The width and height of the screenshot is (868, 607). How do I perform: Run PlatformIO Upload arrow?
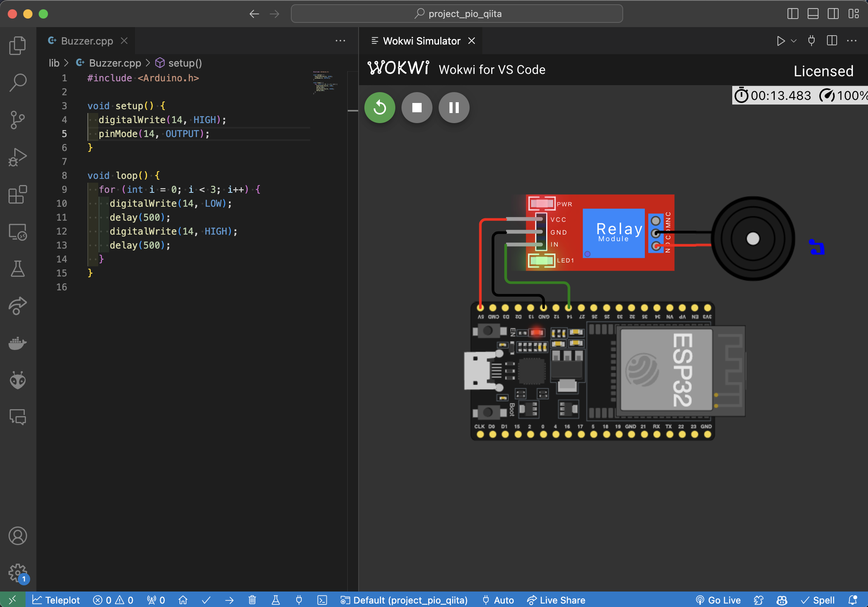[x=229, y=600]
